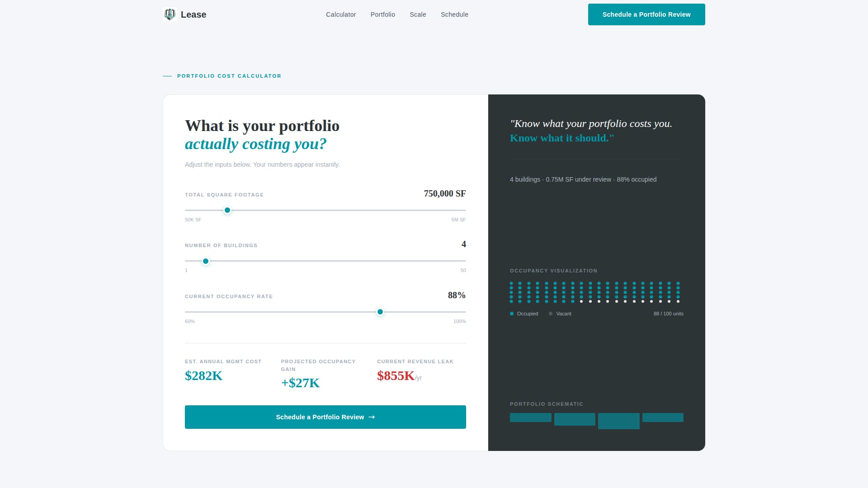Click the top-right Schedule a Portfolio Review button
868x488 pixels.
click(x=646, y=14)
